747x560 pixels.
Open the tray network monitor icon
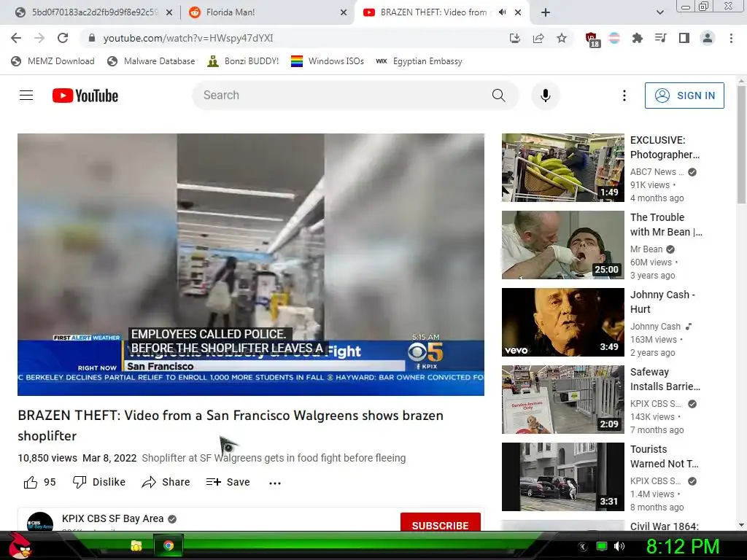coord(602,546)
